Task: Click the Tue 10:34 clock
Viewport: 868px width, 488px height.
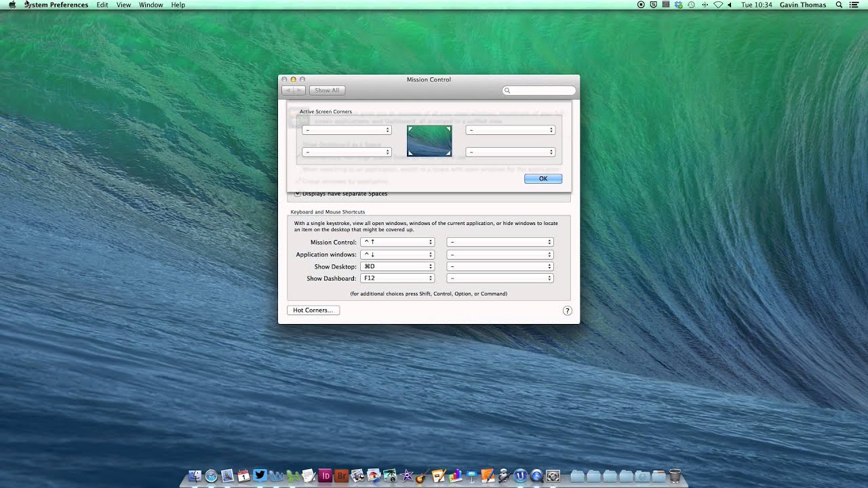Action: click(x=757, y=5)
